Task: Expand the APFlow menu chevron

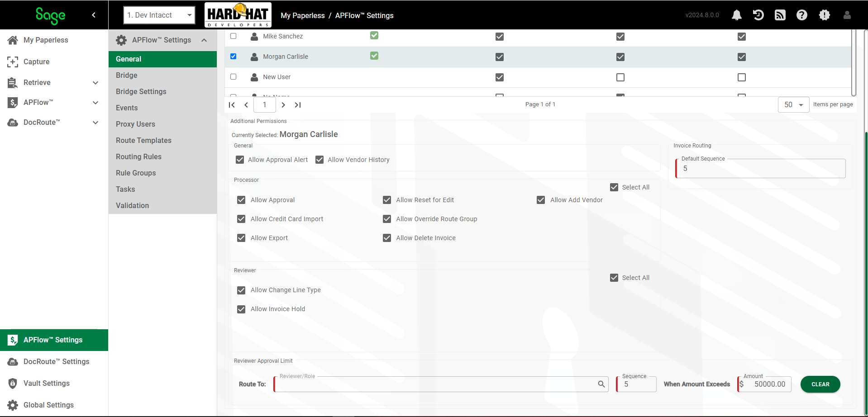Action: 95,103
